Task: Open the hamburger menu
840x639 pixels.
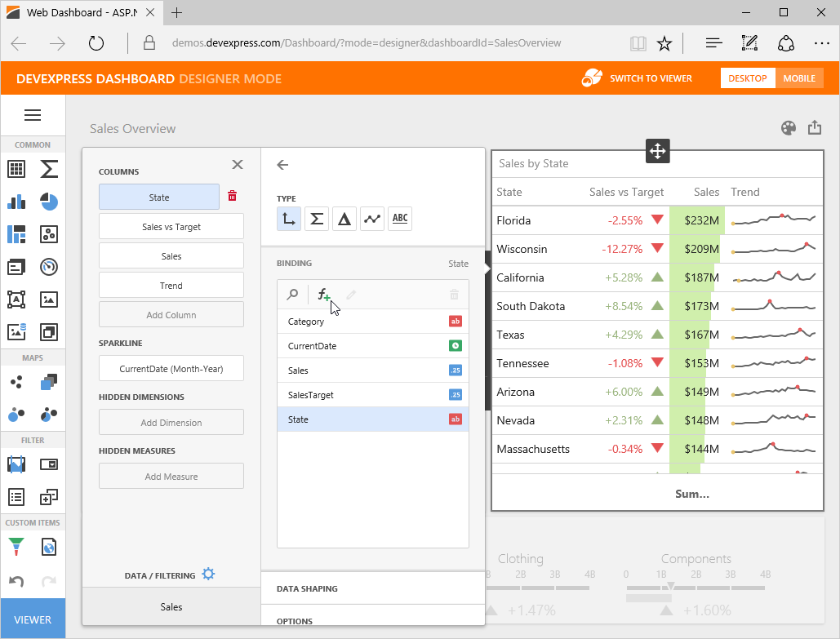Action: click(x=33, y=116)
